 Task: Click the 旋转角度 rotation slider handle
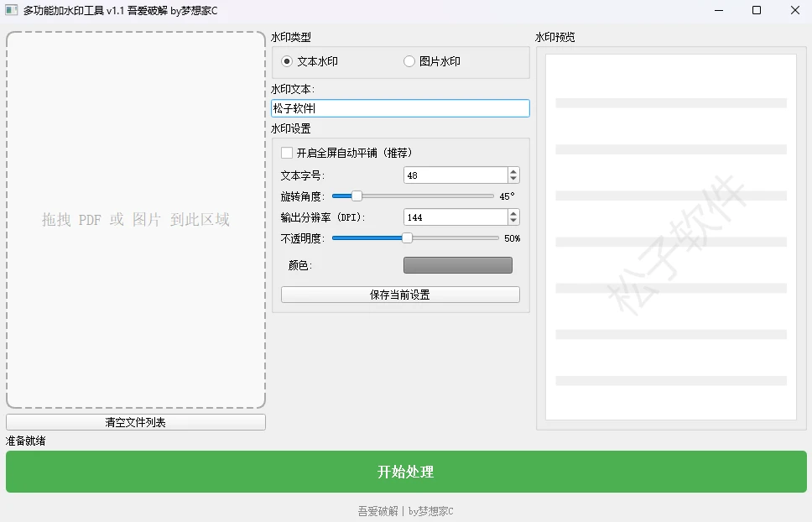[x=355, y=196]
